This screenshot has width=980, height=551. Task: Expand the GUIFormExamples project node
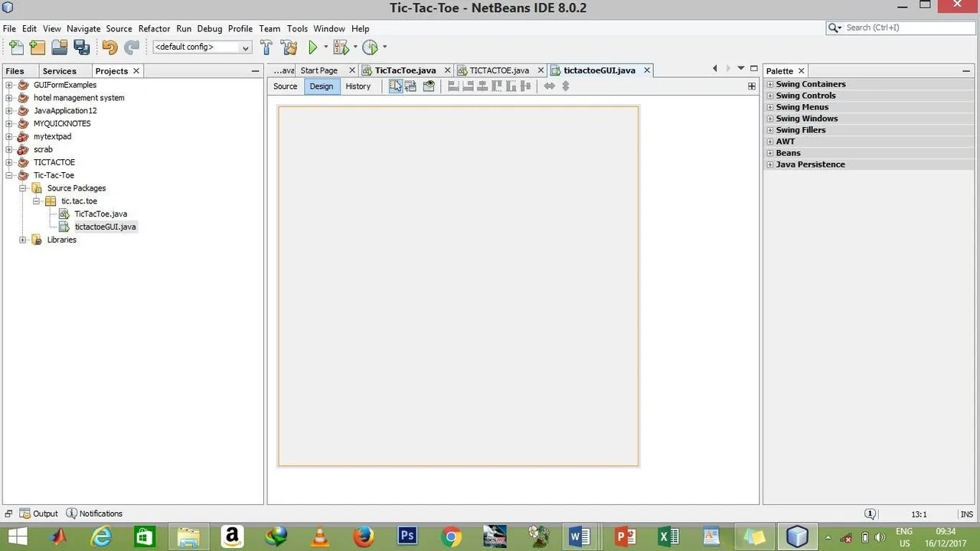coord(9,85)
